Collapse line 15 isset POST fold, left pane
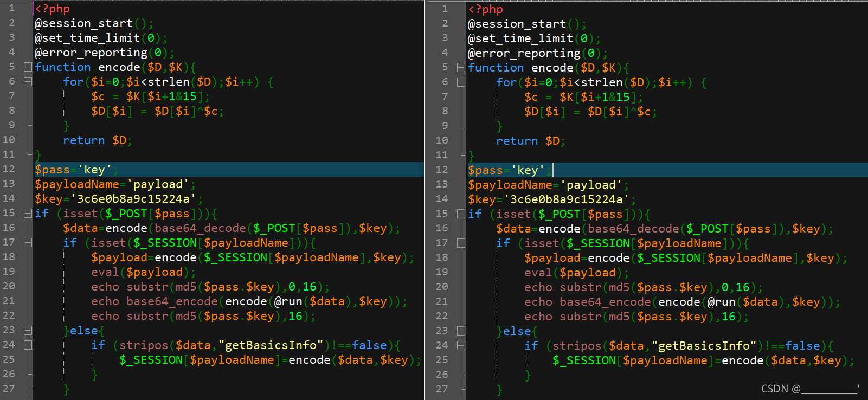The image size is (868, 400). click(x=28, y=214)
